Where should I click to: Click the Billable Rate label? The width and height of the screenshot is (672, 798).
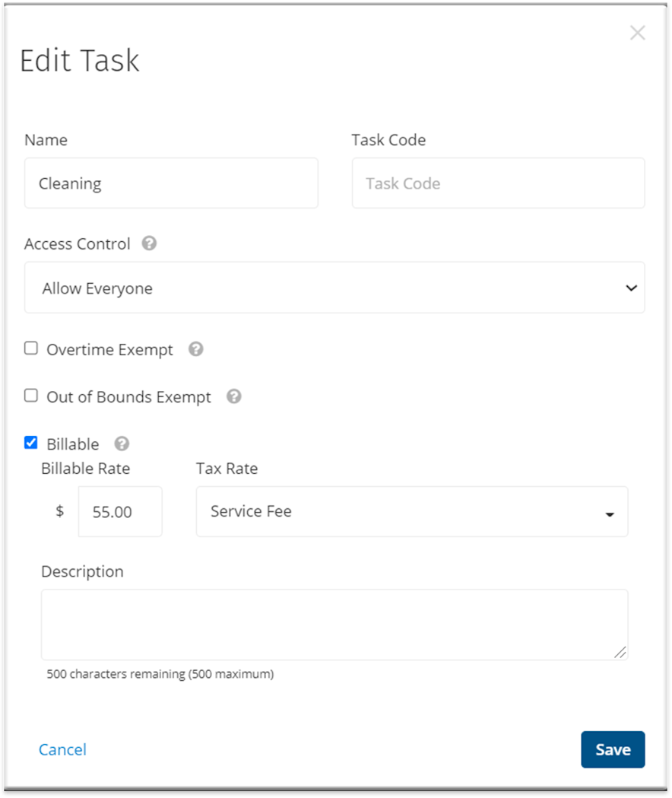click(85, 468)
